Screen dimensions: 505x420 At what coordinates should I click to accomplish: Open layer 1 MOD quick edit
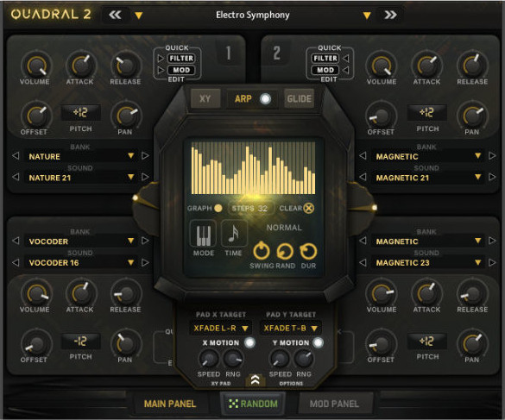[181, 70]
